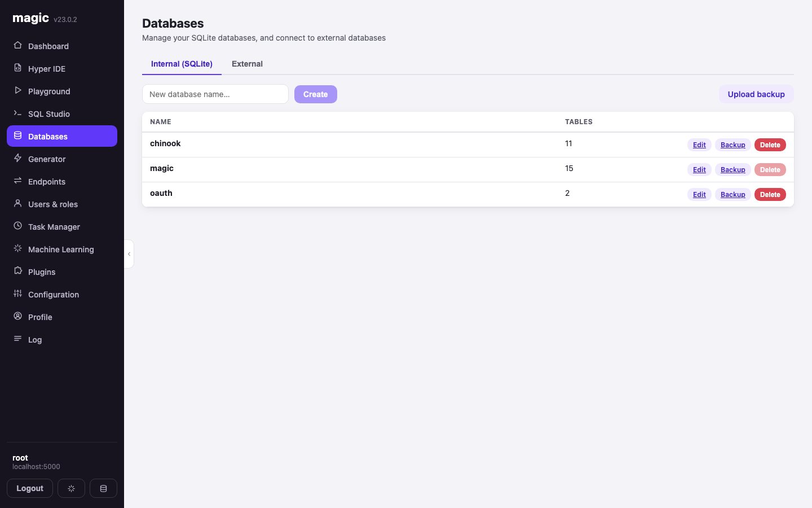Switch to the Internal (SQLite) tab

[182, 64]
